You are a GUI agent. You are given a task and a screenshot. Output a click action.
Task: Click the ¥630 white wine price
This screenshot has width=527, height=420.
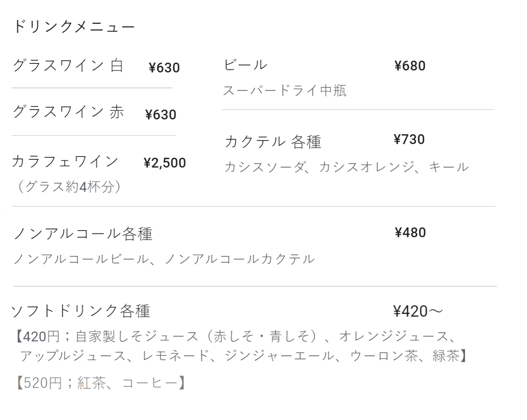click(x=164, y=68)
